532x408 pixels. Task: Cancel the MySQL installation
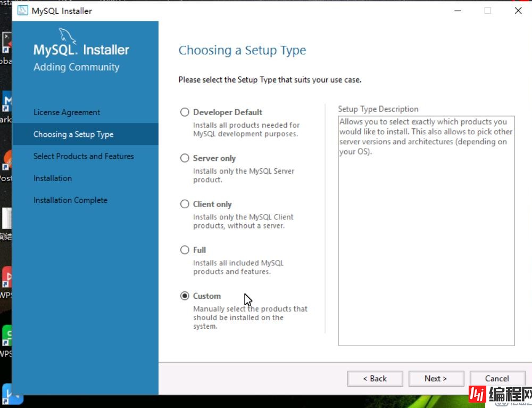click(497, 378)
